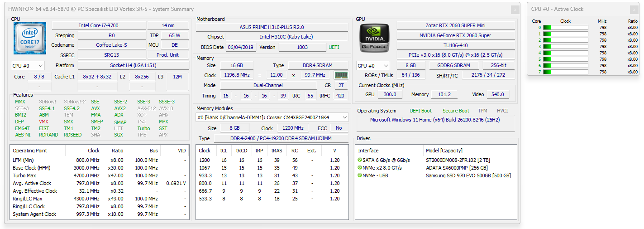Image resolution: width=644 pixels, height=229 pixels.
Task: Click the Stepping R0 value
Action: coord(112,35)
